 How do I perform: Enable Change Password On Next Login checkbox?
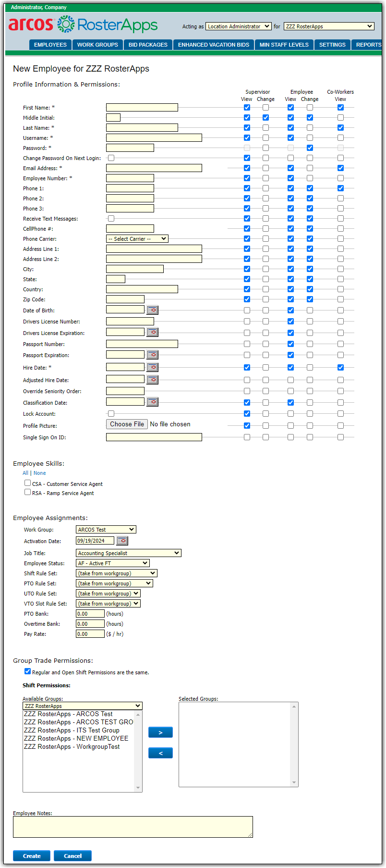tap(111, 158)
